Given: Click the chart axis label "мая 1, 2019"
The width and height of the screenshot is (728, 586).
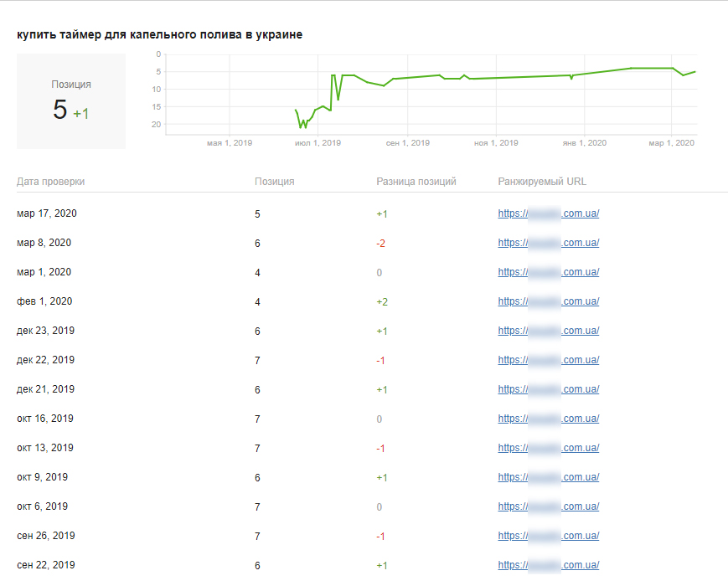Looking at the screenshot, I should [230, 143].
